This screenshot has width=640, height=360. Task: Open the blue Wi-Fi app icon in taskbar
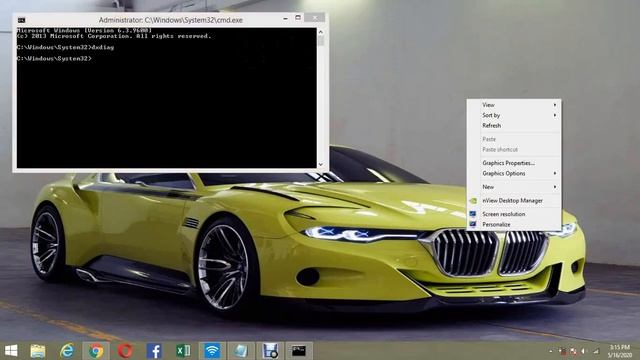212,351
